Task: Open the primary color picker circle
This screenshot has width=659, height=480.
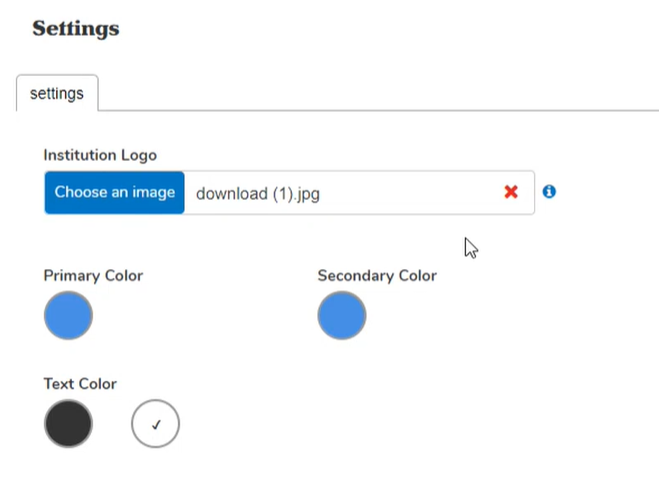Action: [68, 316]
